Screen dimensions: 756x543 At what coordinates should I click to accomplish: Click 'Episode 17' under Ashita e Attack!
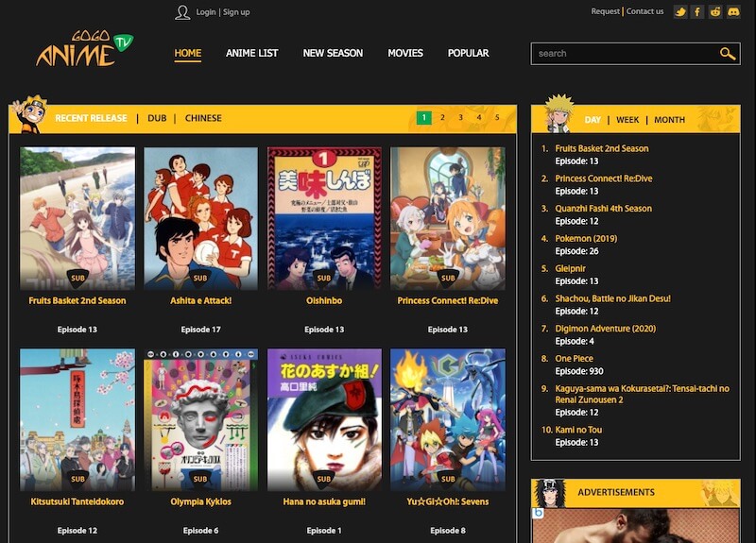pyautogui.click(x=200, y=330)
